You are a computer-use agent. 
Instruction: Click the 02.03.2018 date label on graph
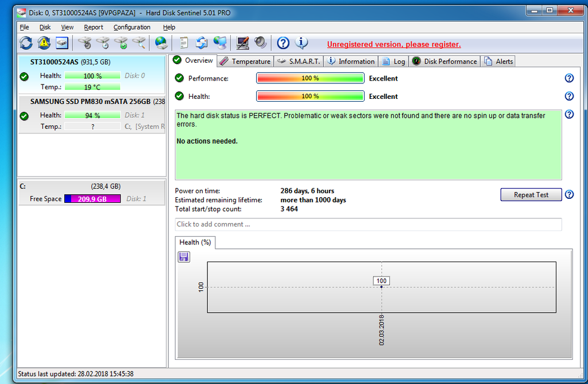coord(381,331)
